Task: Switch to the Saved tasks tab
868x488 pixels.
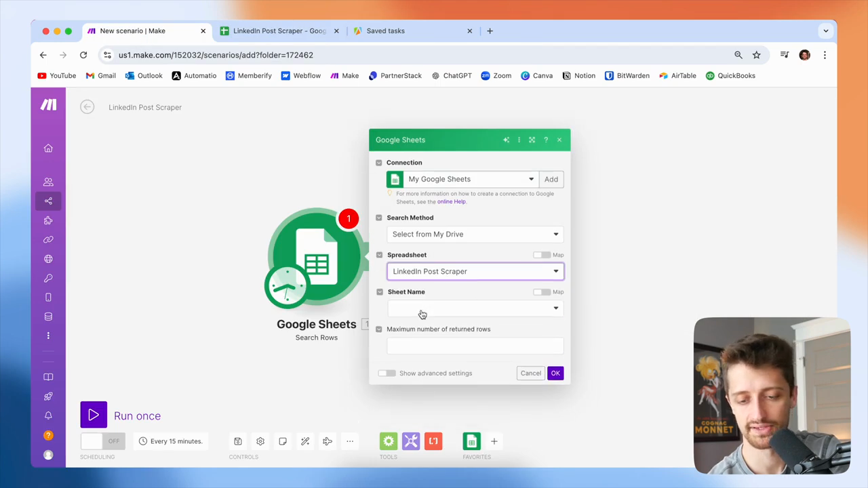Action: coord(412,30)
